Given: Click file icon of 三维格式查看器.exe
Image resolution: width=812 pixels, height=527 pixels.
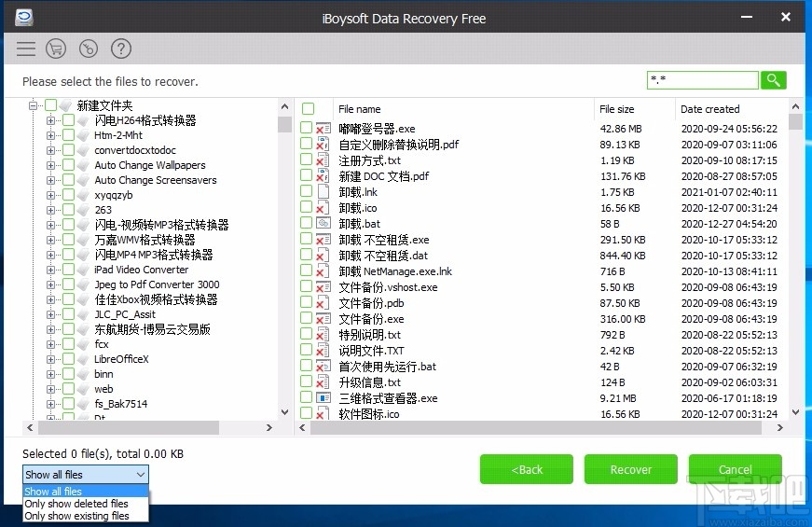Looking at the screenshot, I should pyautogui.click(x=323, y=398).
